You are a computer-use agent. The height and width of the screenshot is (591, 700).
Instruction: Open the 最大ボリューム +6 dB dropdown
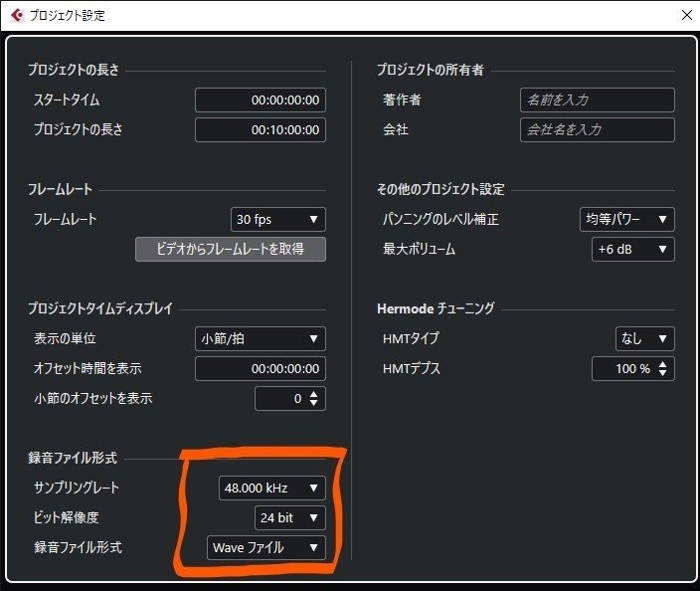(633, 250)
